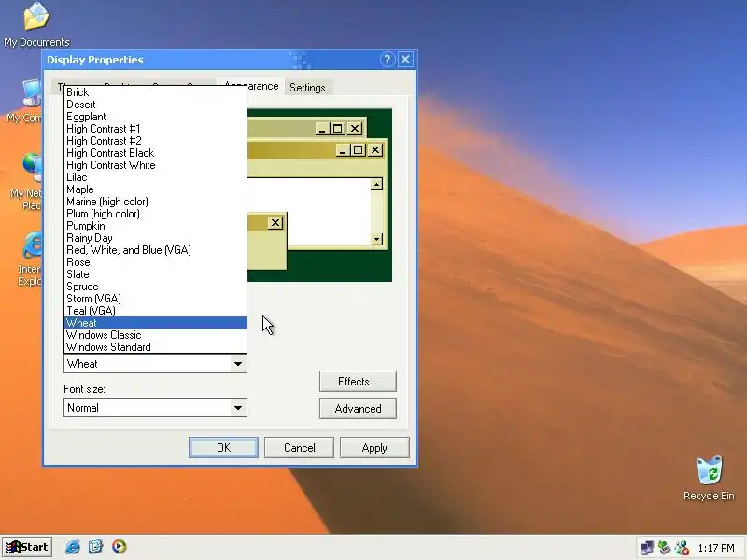This screenshot has height=560, width=747.
Task: Select highlighted Wheat list entry
Action: coord(155,323)
